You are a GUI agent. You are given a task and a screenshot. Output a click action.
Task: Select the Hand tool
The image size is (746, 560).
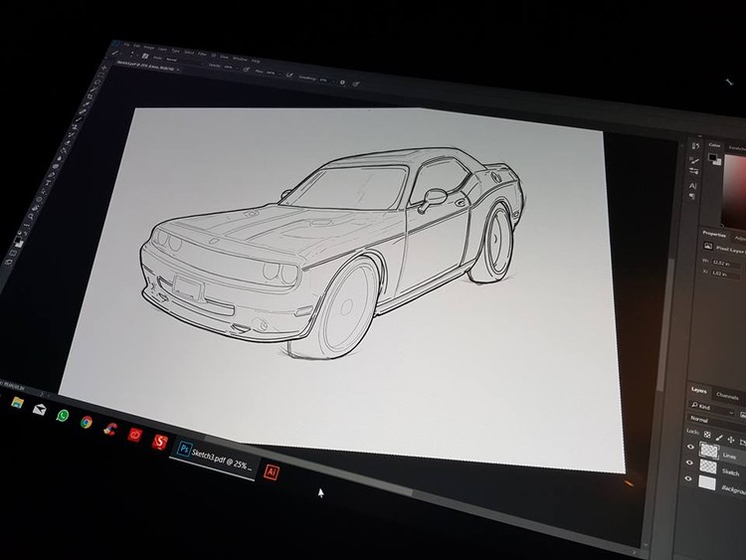[35, 208]
